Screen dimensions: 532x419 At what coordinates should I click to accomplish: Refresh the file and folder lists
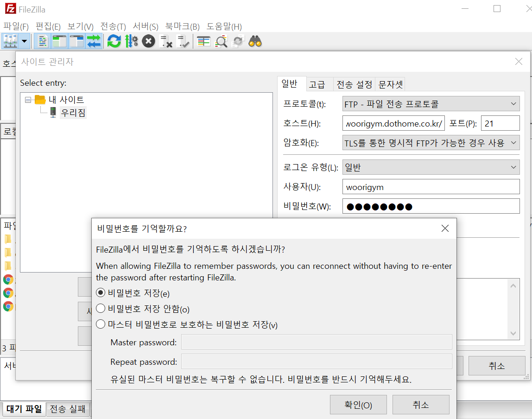coord(114,41)
